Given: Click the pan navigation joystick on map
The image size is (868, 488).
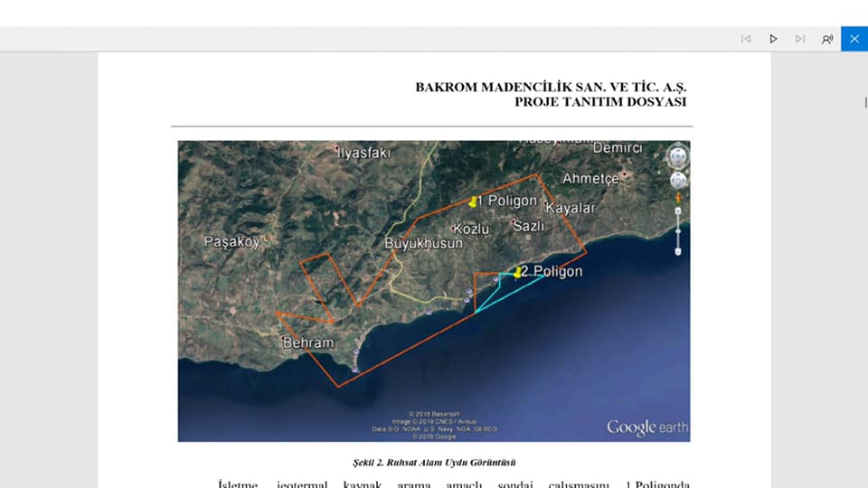Looking at the screenshot, I should pos(677,181).
